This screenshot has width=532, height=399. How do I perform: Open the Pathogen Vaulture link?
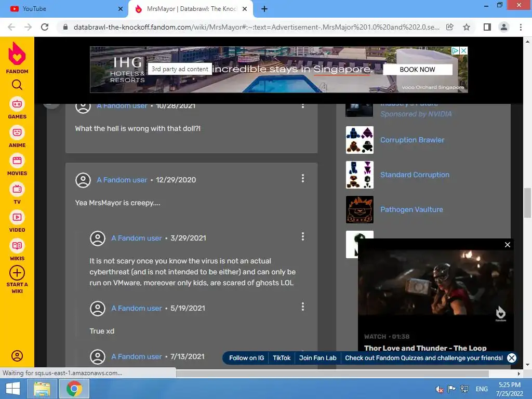point(411,210)
